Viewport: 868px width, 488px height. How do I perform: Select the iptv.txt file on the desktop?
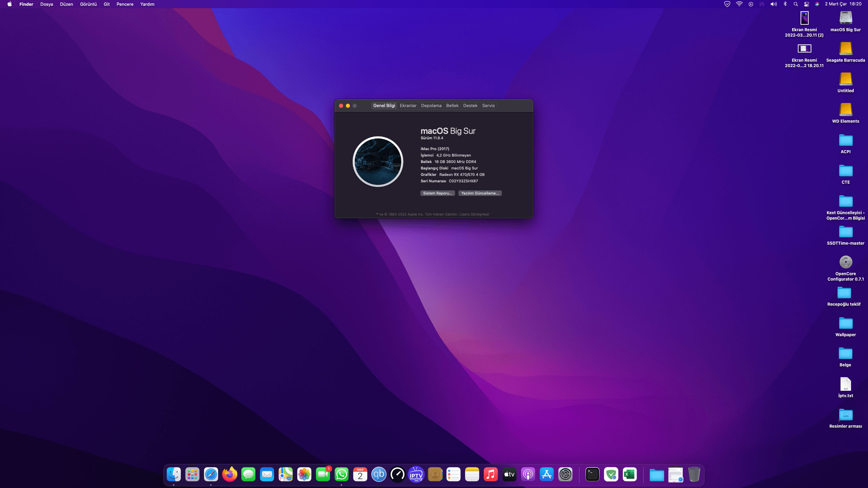click(x=846, y=384)
